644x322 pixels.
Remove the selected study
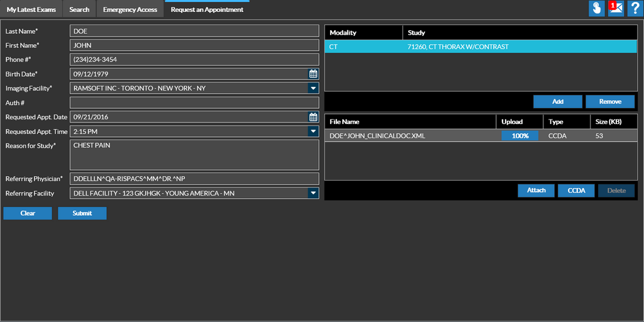coord(609,102)
